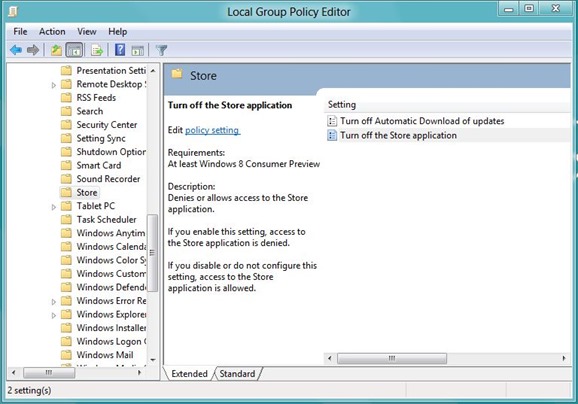Switch to the Extended tab
Image resolution: width=578 pixels, height=404 pixels.
tap(189, 373)
